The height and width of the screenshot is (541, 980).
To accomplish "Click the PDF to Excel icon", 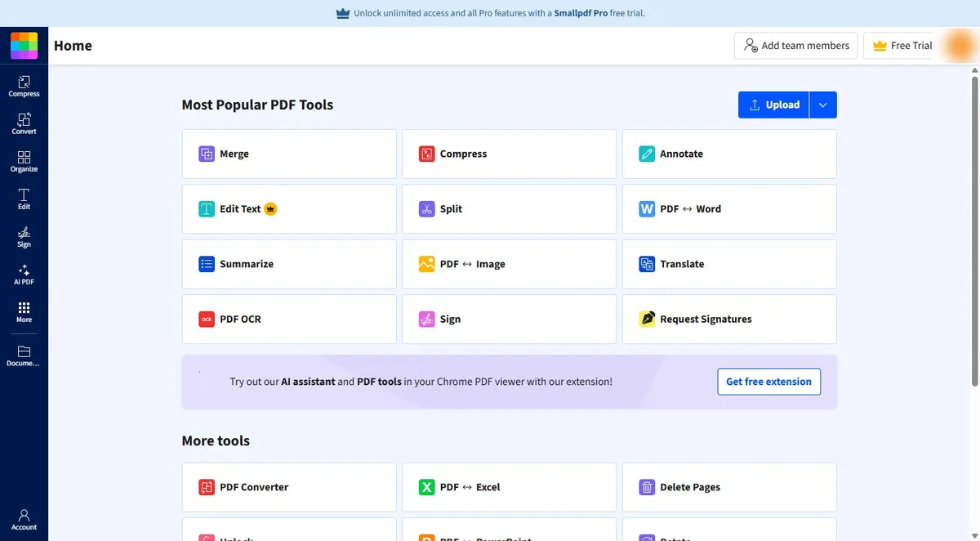I will (426, 487).
